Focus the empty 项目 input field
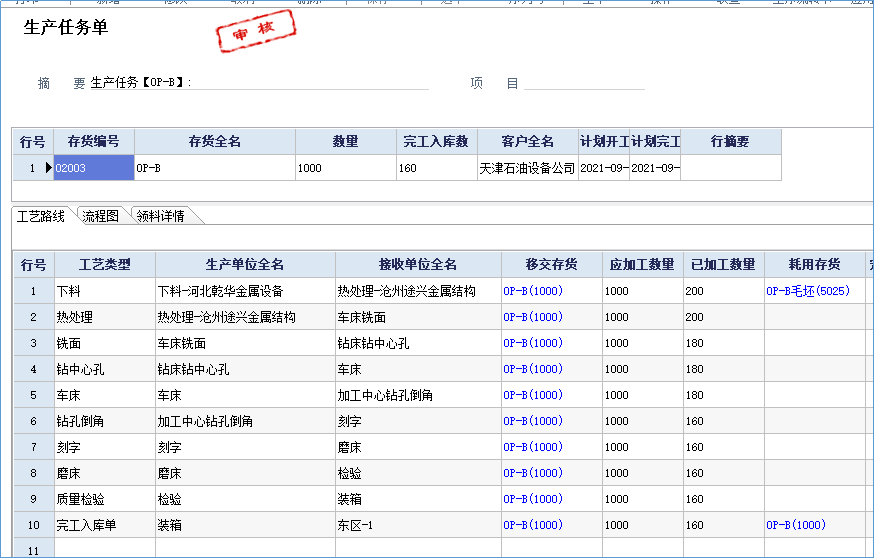 (x=584, y=83)
